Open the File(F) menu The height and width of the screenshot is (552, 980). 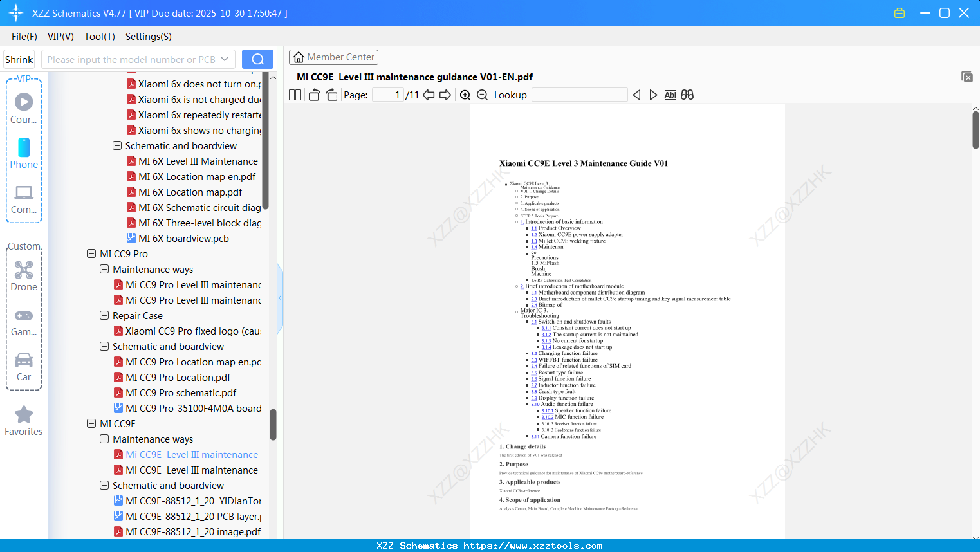24,37
